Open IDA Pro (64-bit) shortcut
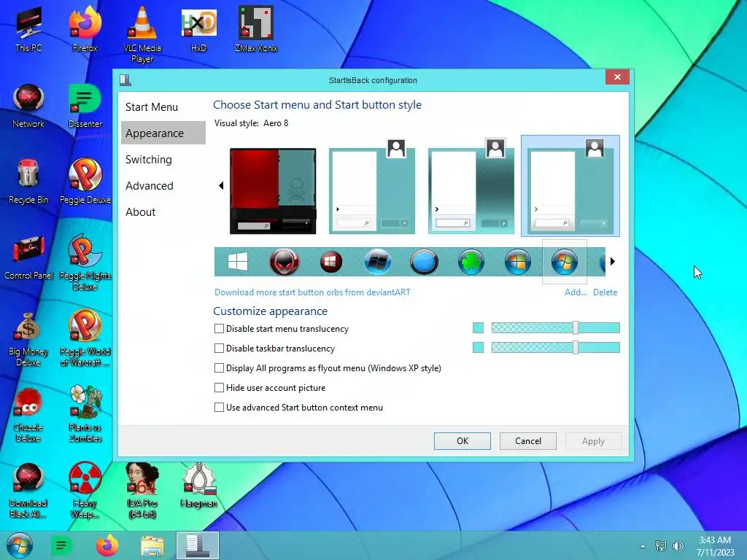This screenshot has width=747, height=560. [142, 491]
